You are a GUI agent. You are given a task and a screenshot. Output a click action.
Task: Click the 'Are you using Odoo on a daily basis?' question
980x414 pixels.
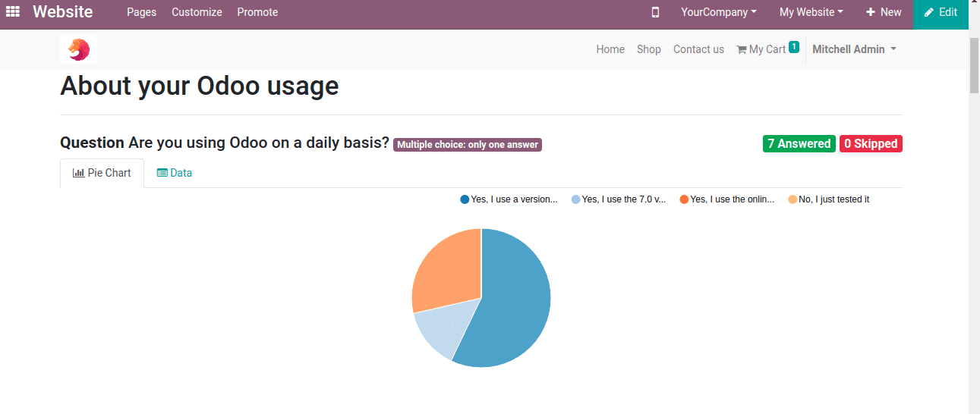tap(259, 143)
